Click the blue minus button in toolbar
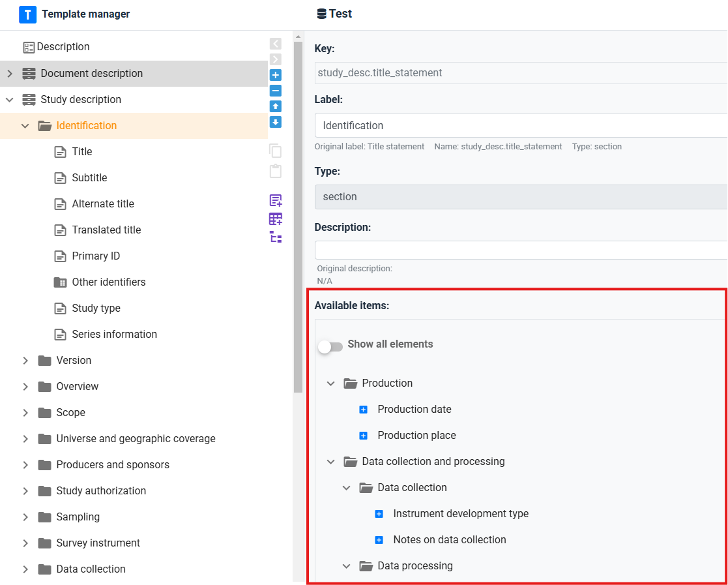The height and width of the screenshot is (585, 728). point(276,91)
